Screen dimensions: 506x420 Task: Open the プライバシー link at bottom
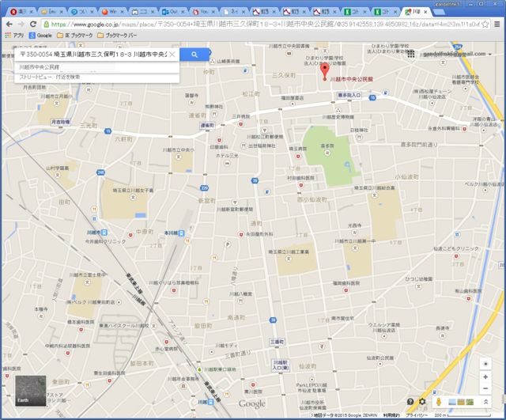coord(417,415)
